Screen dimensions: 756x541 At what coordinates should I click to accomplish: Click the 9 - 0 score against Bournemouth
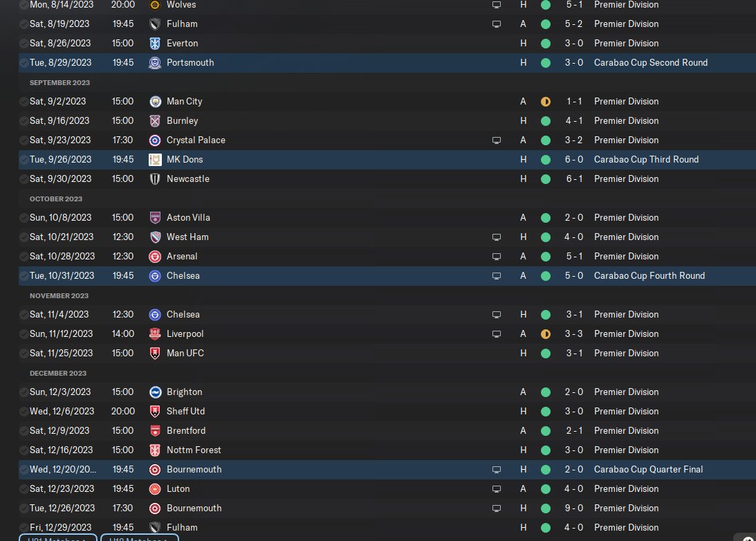574,508
